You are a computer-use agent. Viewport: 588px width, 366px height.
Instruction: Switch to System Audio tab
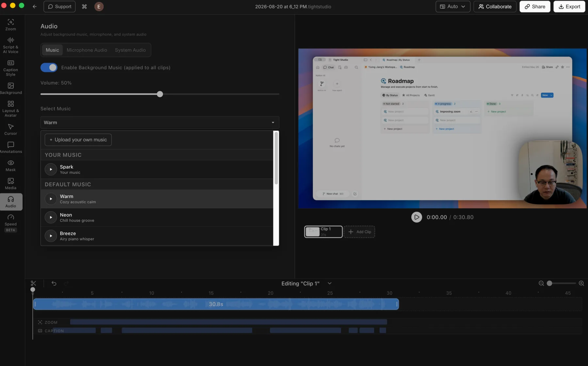(130, 50)
